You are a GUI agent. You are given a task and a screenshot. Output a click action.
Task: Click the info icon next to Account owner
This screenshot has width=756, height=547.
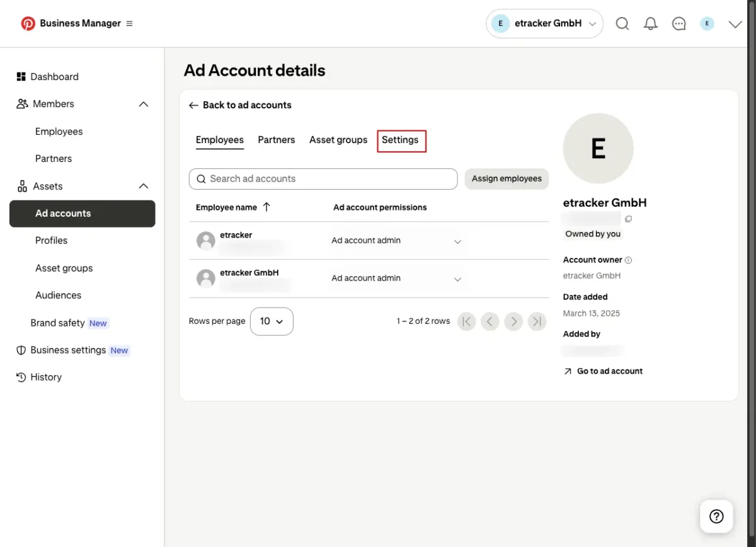pyautogui.click(x=628, y=260)
